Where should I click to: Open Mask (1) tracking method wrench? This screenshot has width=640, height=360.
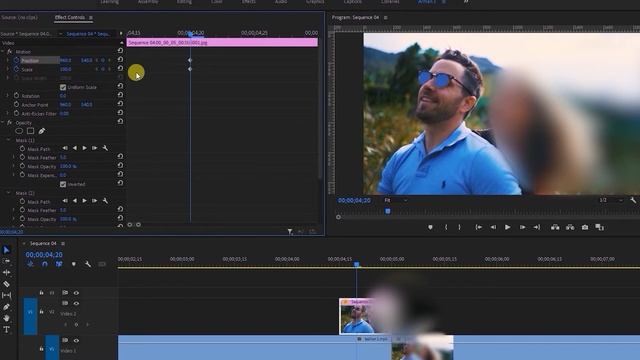click(105, 148)
